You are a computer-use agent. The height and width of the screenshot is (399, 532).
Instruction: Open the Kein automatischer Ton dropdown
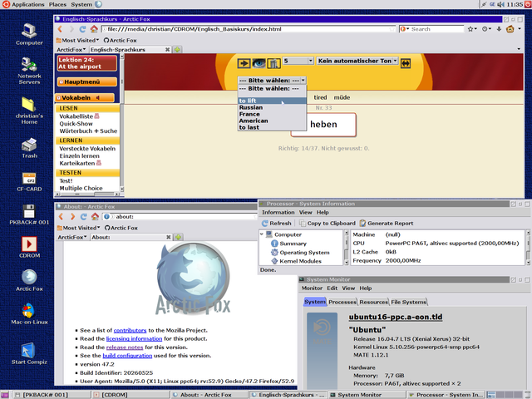click(x=357, y=61)
